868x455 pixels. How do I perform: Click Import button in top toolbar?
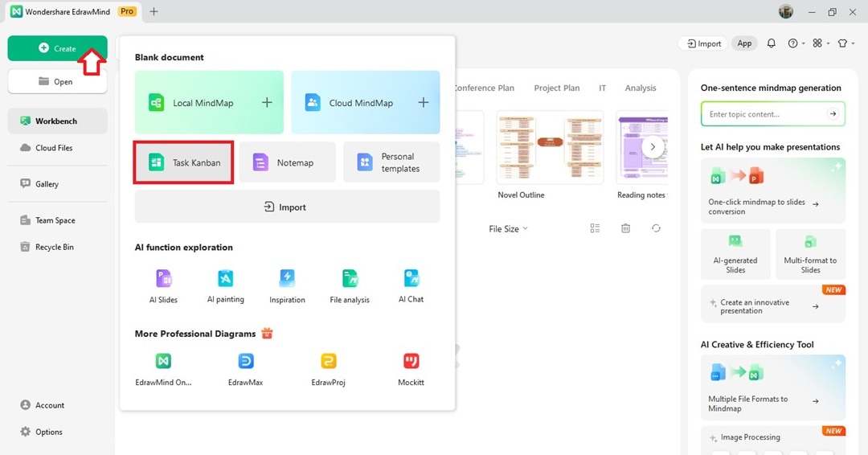point(704,43)
